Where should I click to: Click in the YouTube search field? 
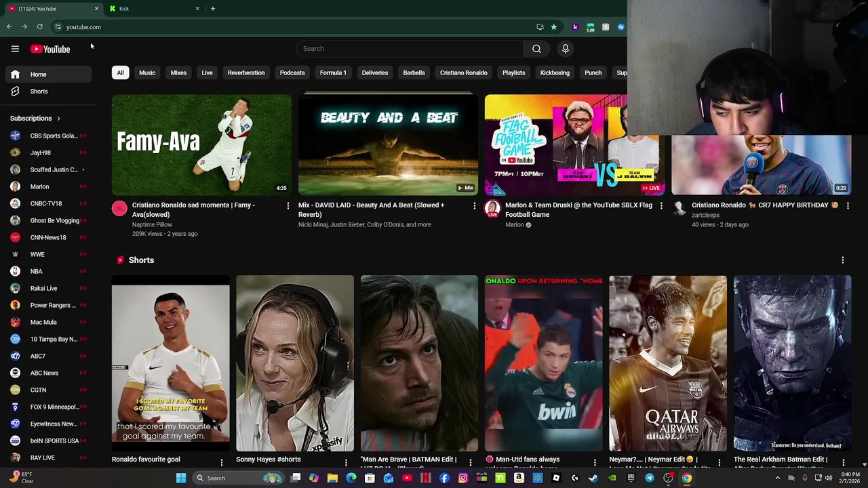click(x=410, y=49)
